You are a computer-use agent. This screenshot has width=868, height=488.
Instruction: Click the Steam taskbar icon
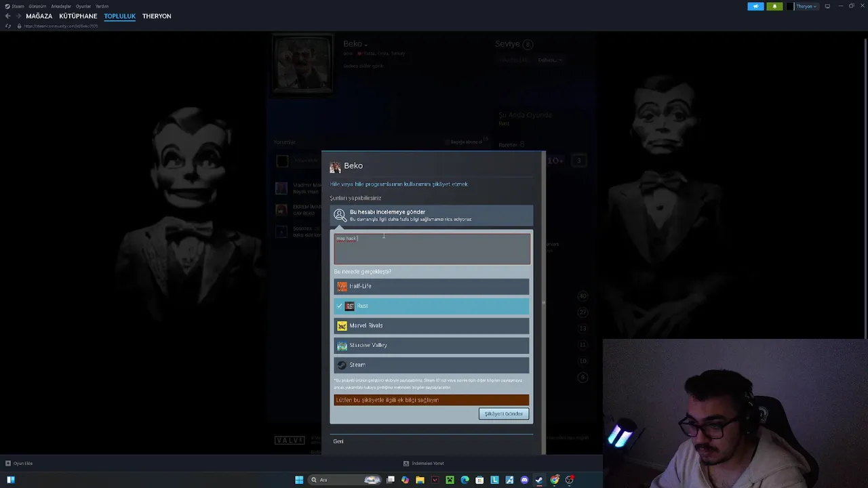pos(539,480)
